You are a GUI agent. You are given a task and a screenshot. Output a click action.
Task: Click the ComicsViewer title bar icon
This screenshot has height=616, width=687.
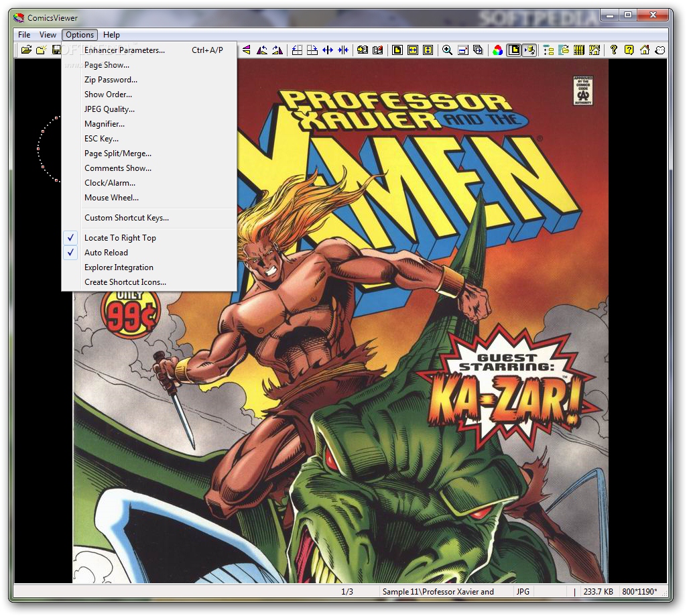[19, 18]
